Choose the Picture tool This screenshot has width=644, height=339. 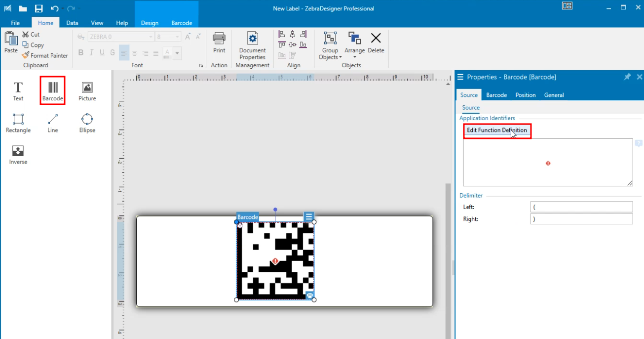click(x=87, y=90)
